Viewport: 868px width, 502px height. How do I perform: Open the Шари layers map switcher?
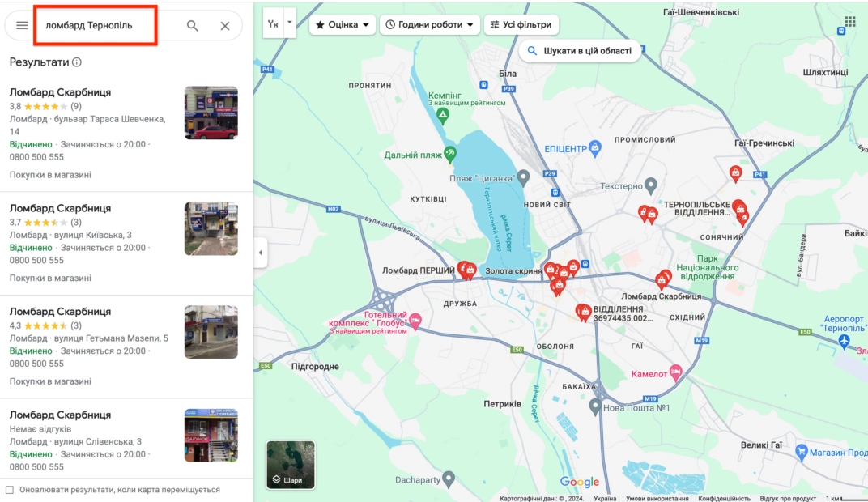291,465
